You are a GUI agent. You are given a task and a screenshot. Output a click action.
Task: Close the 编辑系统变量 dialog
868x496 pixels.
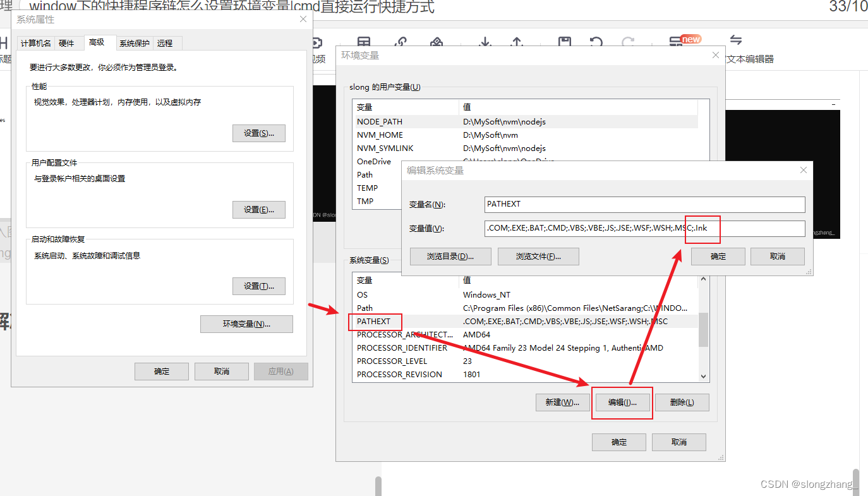coord(804,170)
